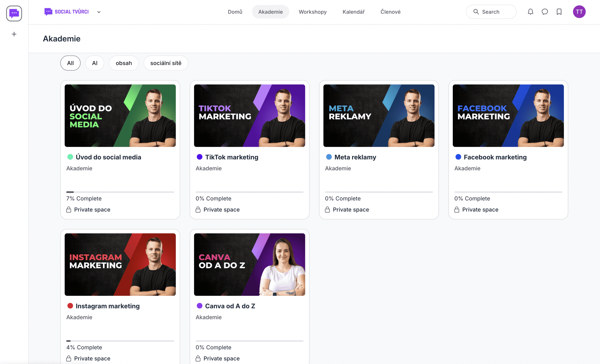Click the TikTok marketing course title
Image resolution: width=600 pixels, height=364 pixels.
(231, 157)
